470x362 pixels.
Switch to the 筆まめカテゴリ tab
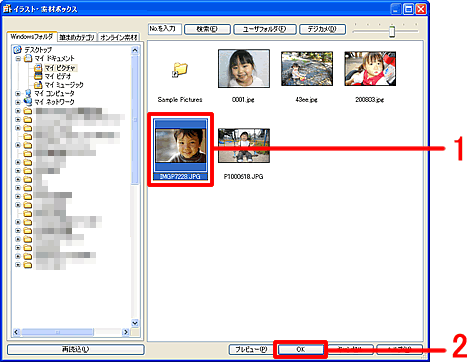77,37
